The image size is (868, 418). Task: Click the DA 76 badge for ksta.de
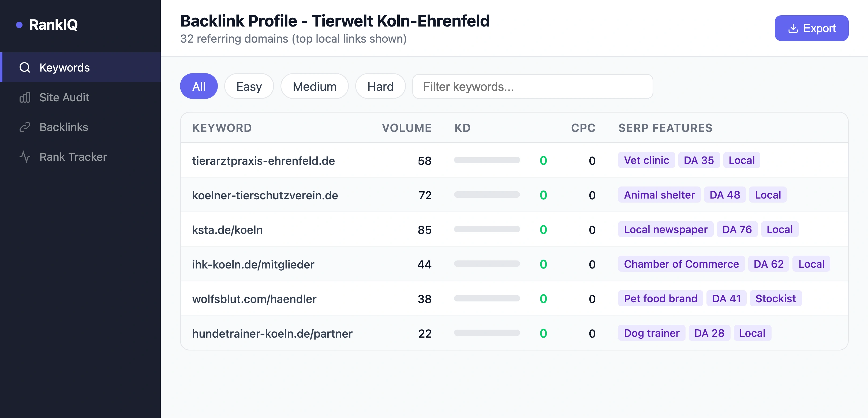tap(737, 229)
